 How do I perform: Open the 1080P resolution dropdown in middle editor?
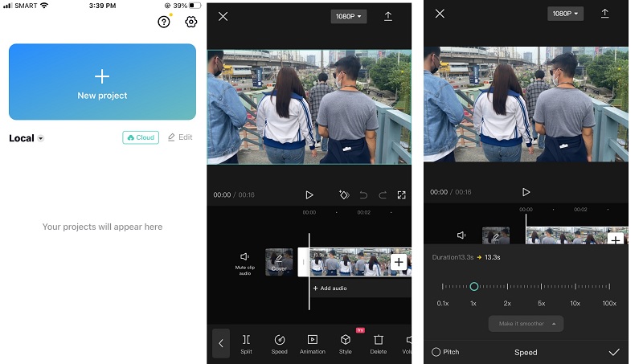tap(348, 16)
